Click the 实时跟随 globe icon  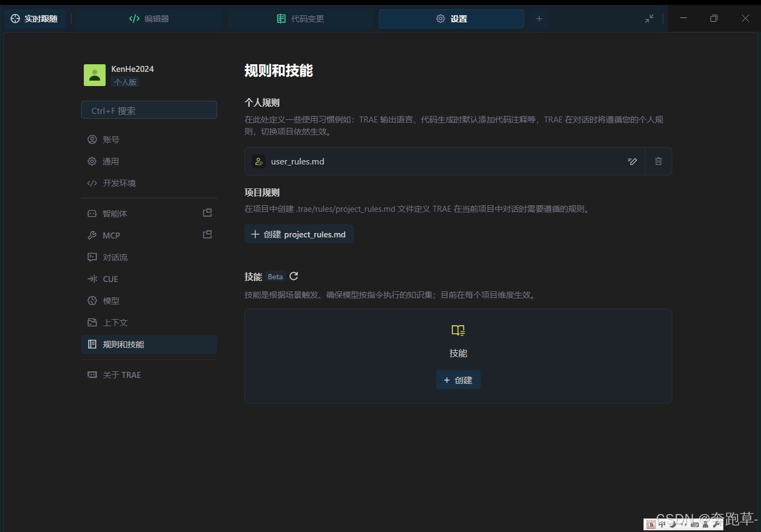[15, 18]
